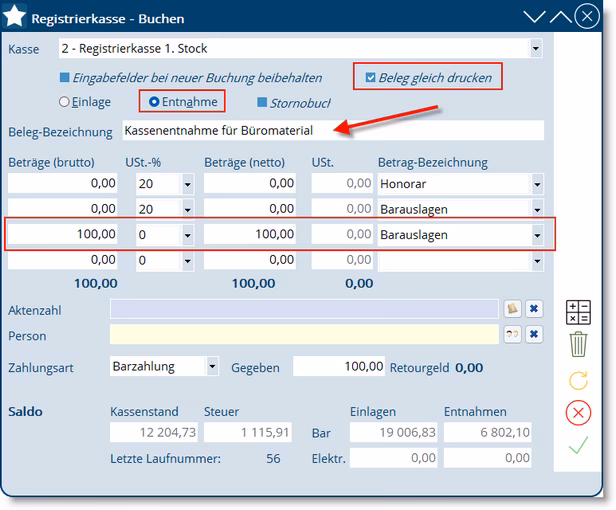This screenshot has width=616, height=510.
Task: Click netto field in Honorar row
Action: click(x=249, y=183)
